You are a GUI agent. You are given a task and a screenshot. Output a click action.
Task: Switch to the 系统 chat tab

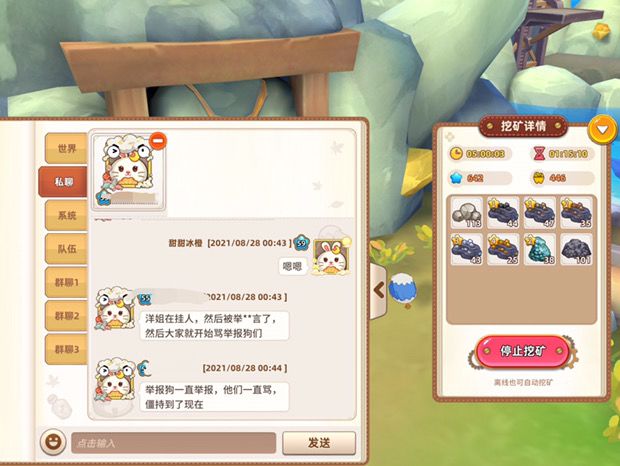pos(66,215)
